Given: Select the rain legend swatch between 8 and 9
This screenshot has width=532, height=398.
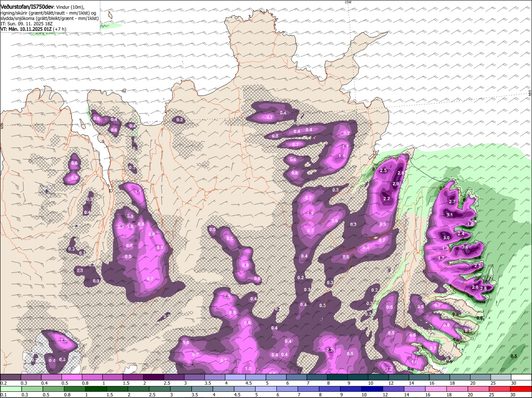Looking at the screenshot, I should (330, 388).
